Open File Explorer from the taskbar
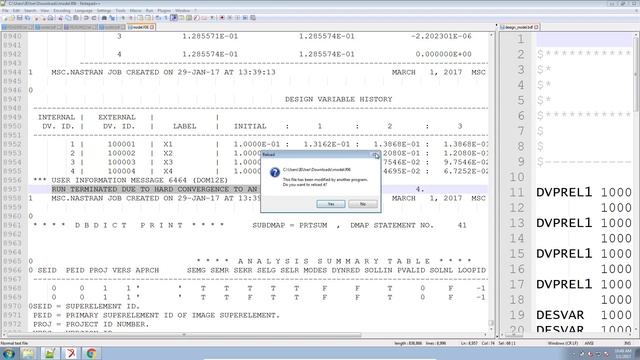This screenshot has height=360, width=640. (28, 353)
